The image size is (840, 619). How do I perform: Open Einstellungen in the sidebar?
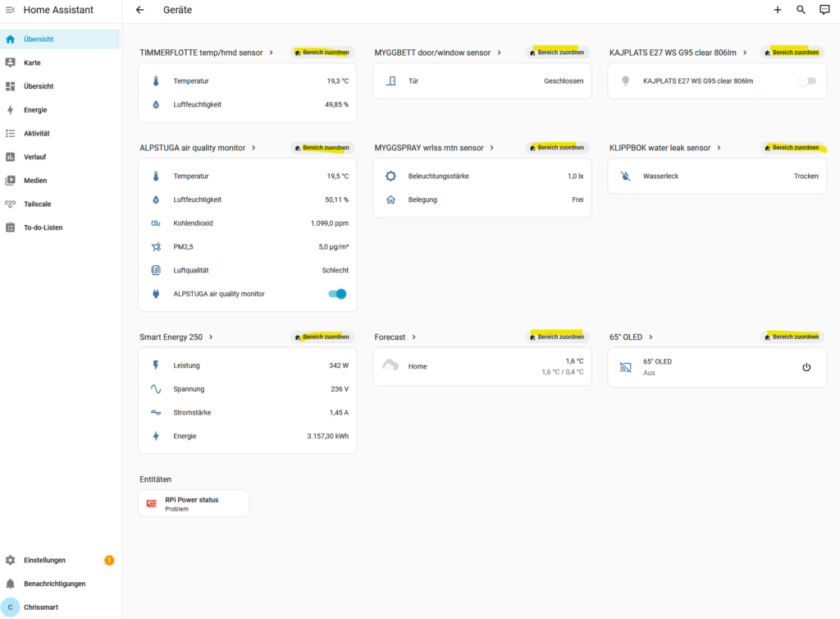44,560
